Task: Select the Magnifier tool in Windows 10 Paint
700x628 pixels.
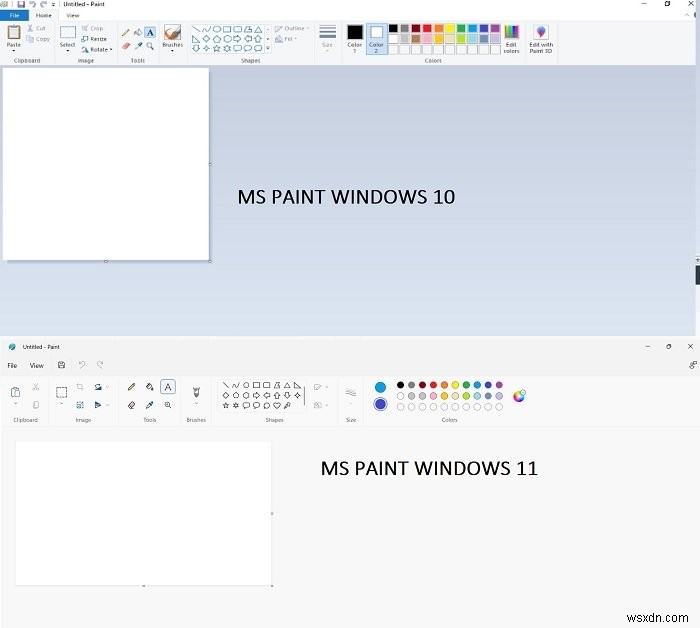Action: [150, 46]
